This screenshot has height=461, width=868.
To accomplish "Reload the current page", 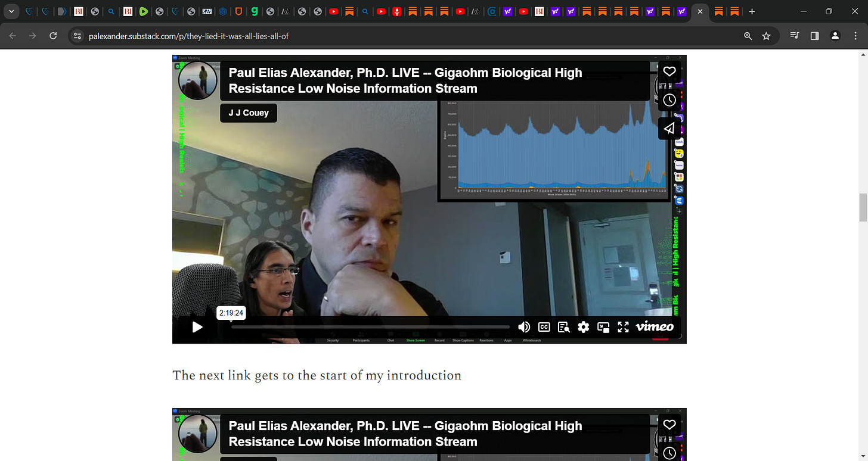I will pos(53,36).
